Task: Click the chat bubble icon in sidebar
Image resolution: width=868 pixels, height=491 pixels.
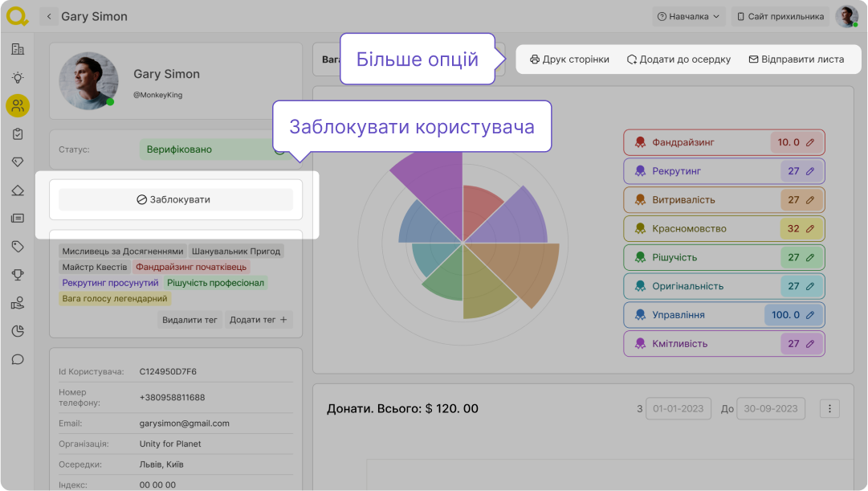Action: tap(18, 359)
